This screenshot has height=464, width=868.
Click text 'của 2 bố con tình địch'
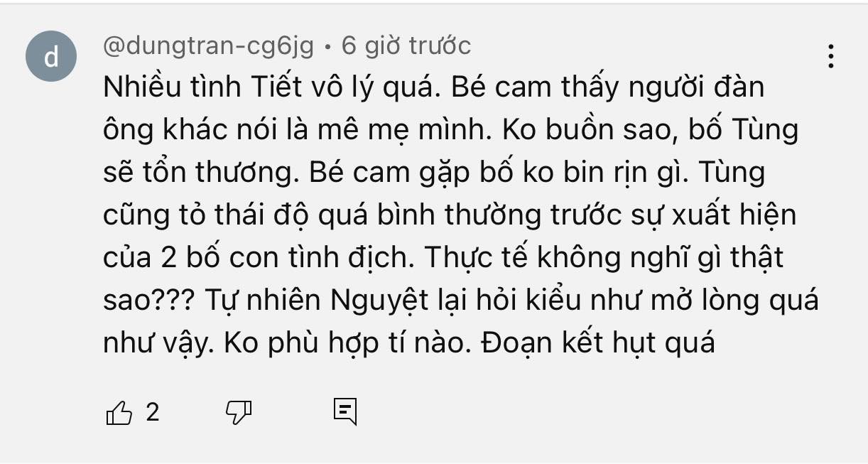(258, 258)
